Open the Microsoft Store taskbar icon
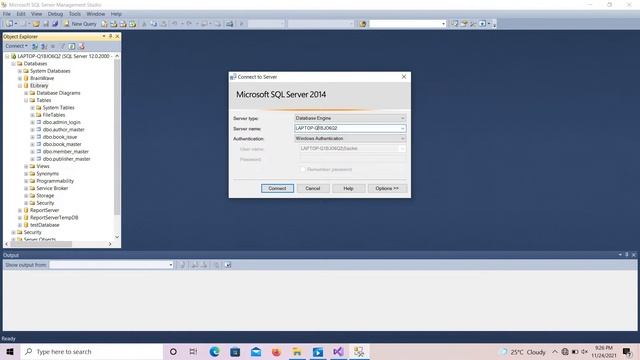The width and height of the screenshot is (640, 360). point(235,351)
